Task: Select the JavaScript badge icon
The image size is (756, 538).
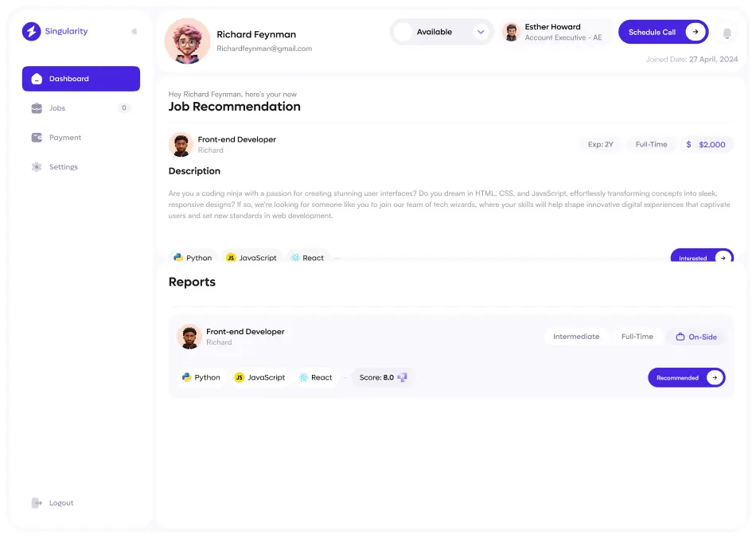Action: 231,257
